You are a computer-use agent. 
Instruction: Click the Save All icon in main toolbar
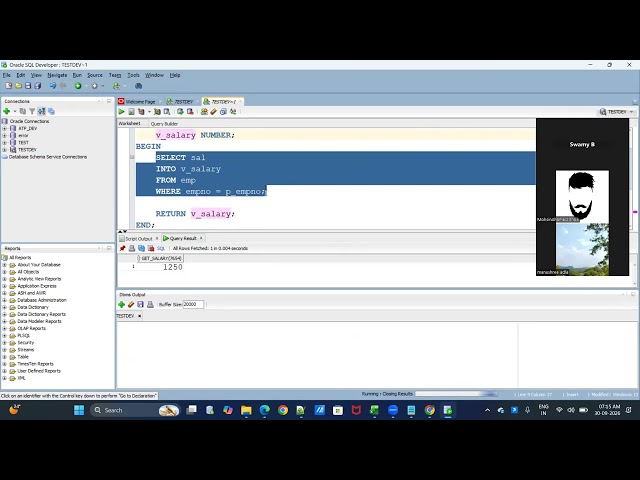(38, 86)
